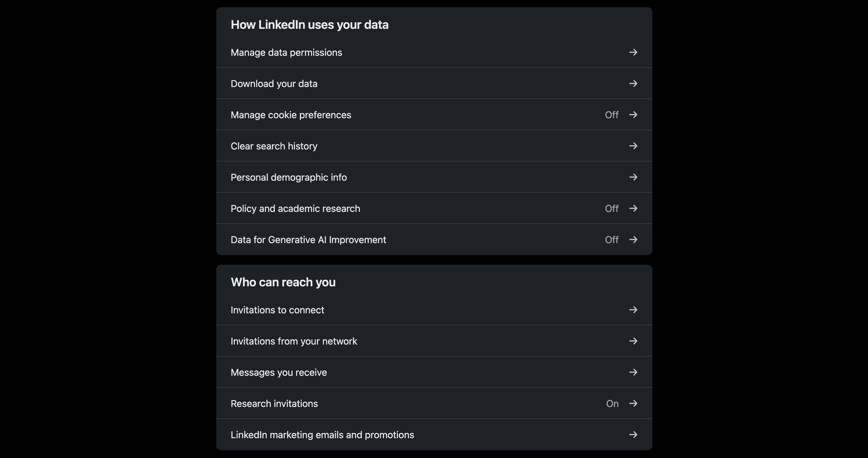
Task: Click the arrow beside Download your data
Action: point(633,83)
